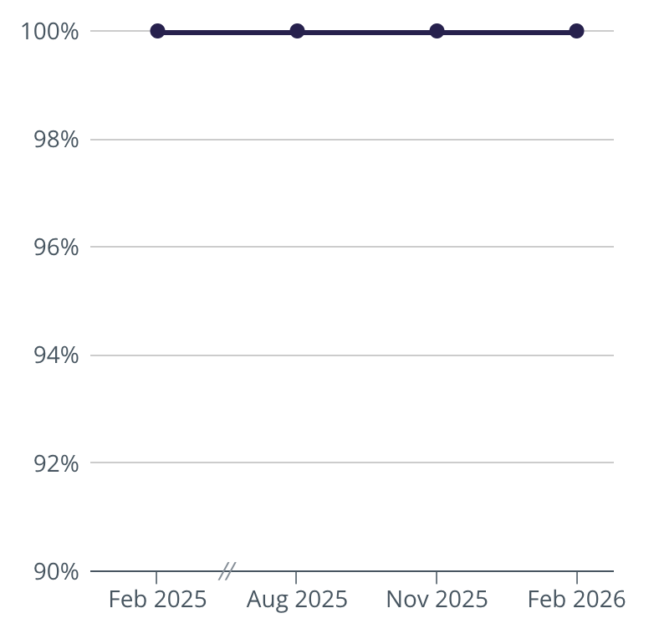Click the Feb 2025 data point

[x=157, y=31]
